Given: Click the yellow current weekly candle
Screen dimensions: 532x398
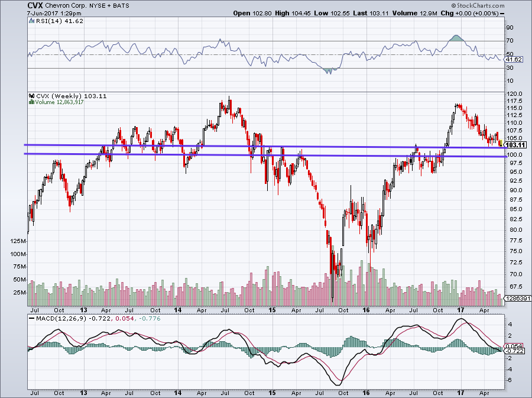Looking at the screenshot, I should (x=501, y=143).
